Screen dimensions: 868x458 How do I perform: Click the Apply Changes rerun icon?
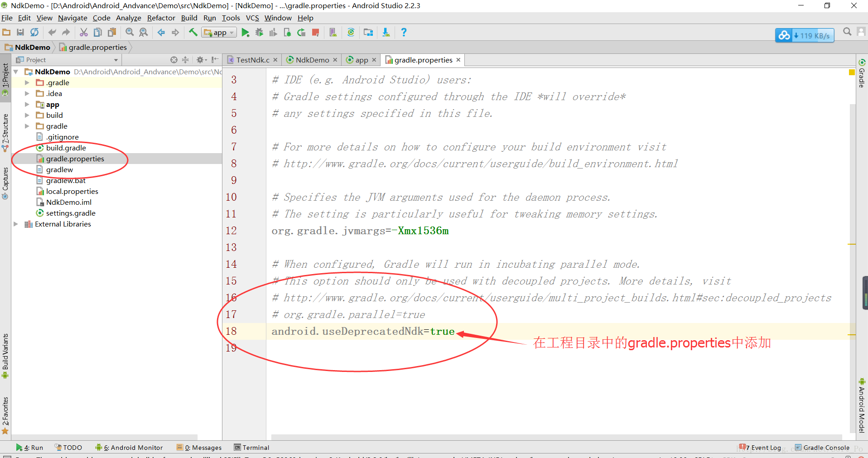[x=301, y=32]
